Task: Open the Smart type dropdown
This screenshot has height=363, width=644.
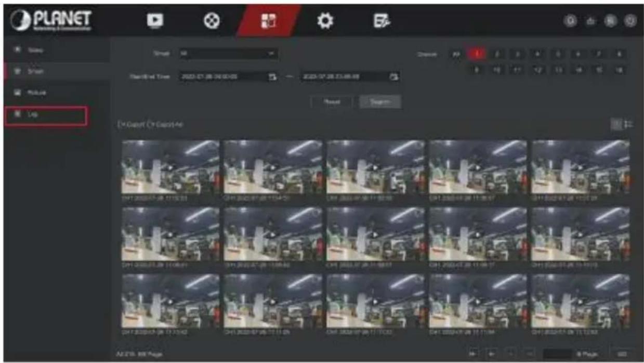Action: tap(229, 53)
